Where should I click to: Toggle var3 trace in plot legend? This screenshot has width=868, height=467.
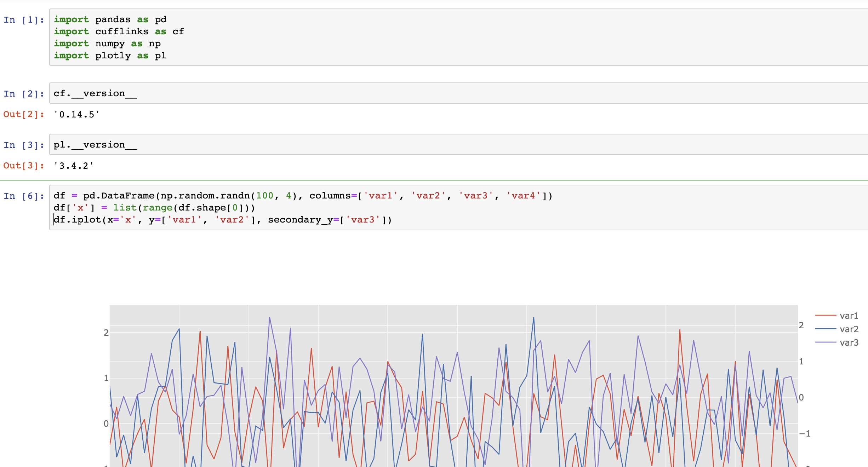[837, 342]
